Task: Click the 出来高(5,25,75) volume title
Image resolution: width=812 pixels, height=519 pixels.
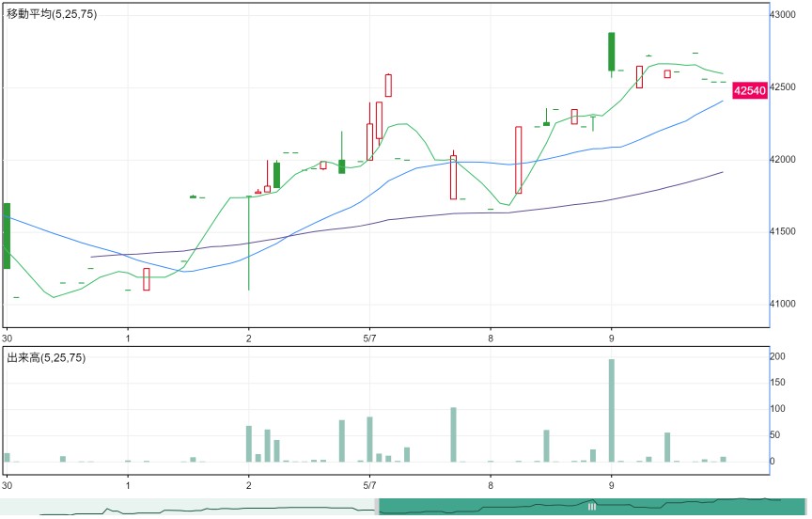Action: (46, 357)
